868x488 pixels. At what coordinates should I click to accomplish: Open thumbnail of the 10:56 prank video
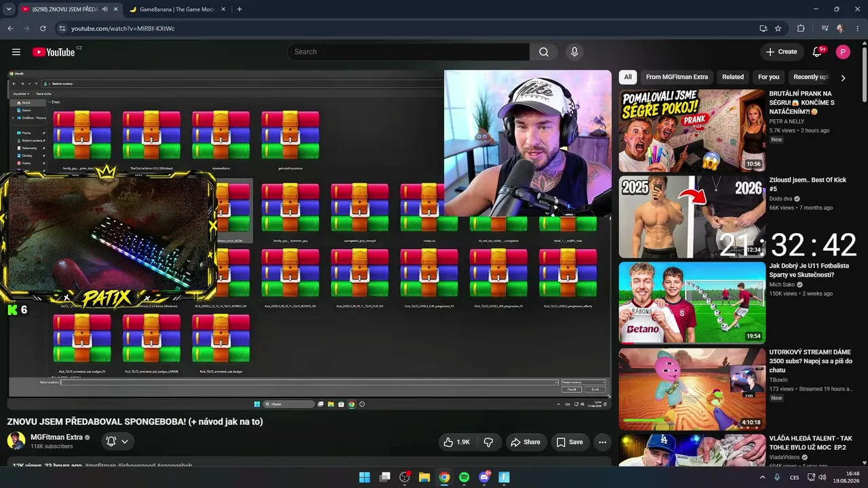[x=692, y=131]
